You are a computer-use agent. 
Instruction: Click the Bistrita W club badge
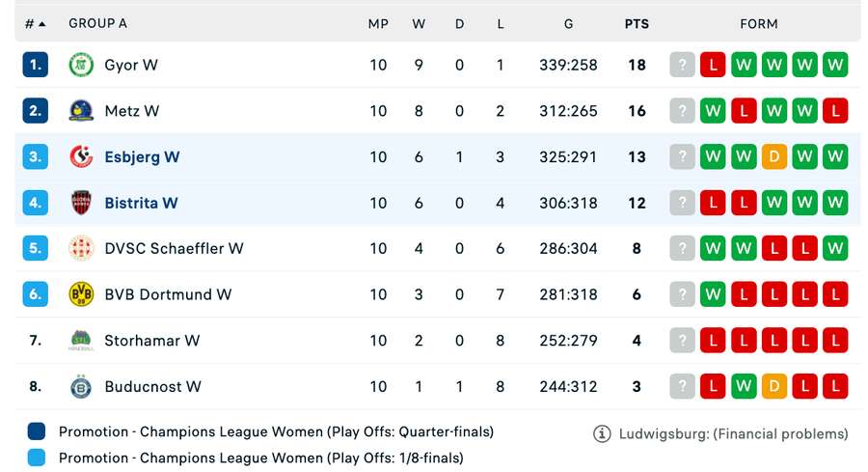[81, 203]
